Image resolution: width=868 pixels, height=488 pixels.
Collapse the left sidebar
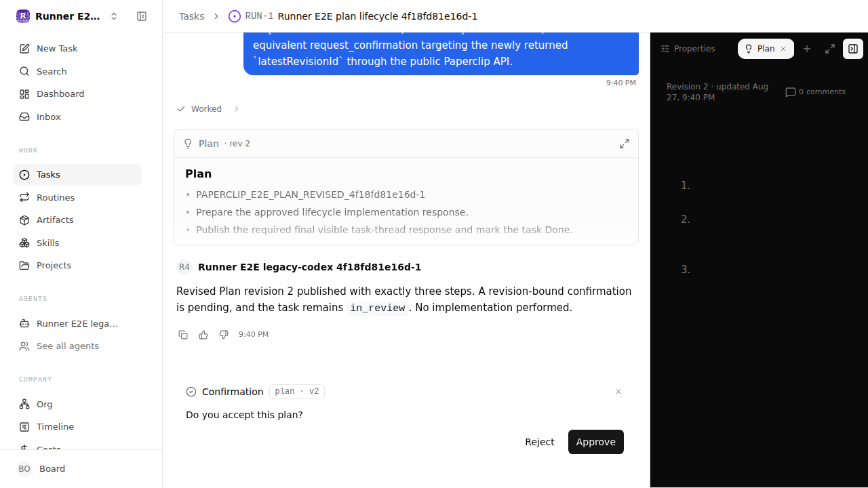142,16
